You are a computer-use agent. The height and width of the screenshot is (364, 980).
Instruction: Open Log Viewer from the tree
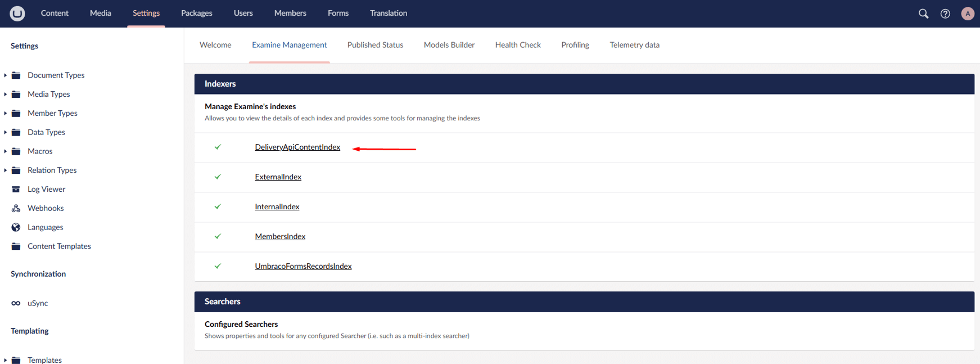[47, 190]
